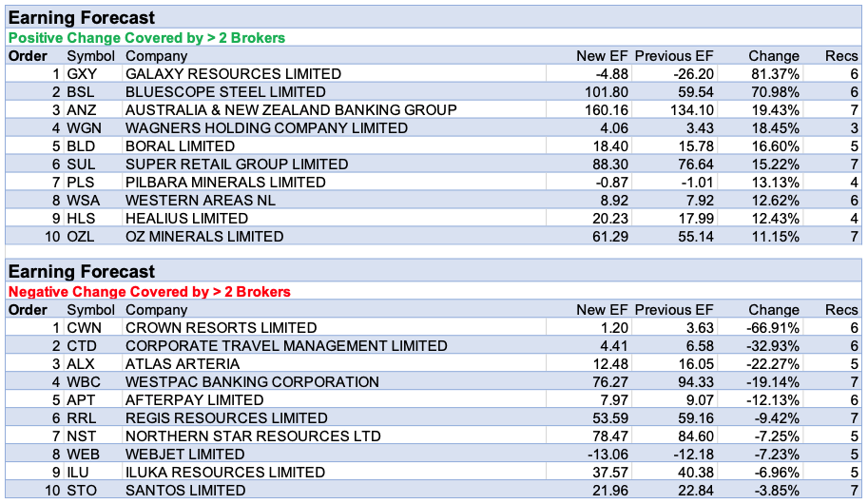Select the SANTOS LIMITED company cell
Viewport: 868px width, 504px height.
point(185,491)
